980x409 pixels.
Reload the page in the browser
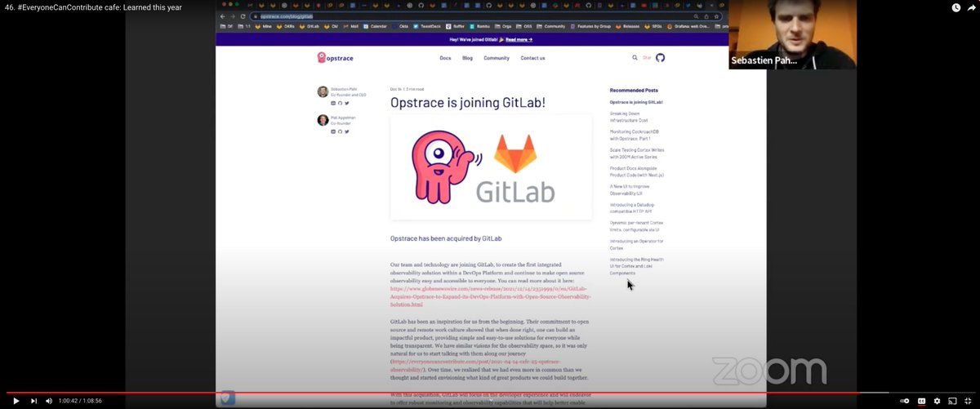tap(242, 16)
